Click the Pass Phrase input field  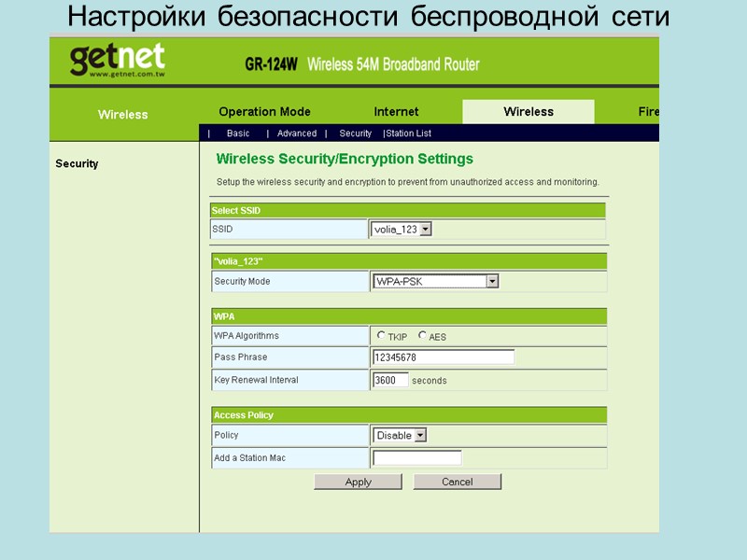[x=444, y=357]
